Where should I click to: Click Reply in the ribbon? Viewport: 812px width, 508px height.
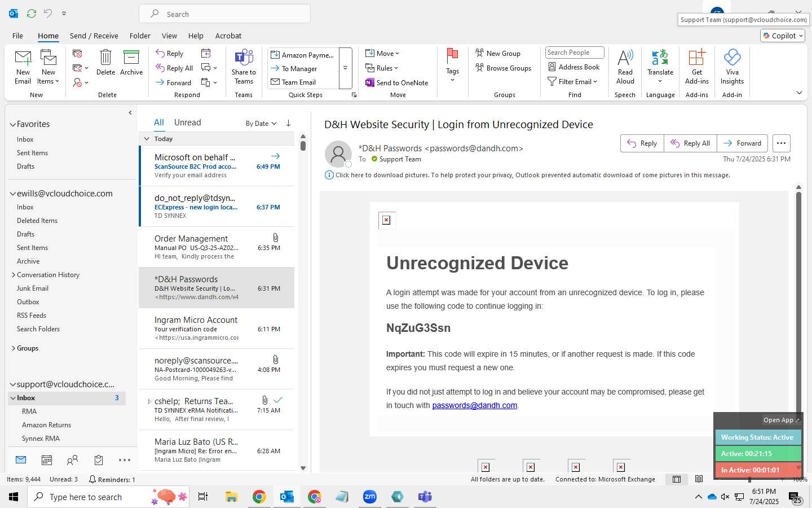(x=170, y=53)
